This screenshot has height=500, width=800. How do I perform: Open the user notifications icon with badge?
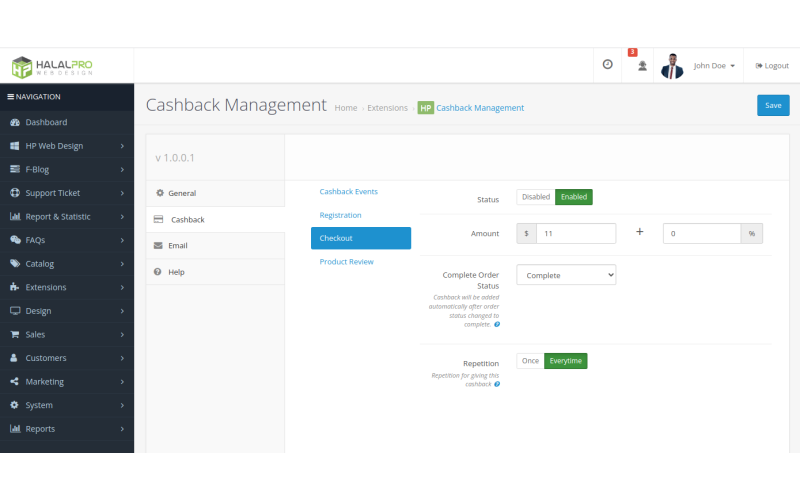(x=642, y=66)
